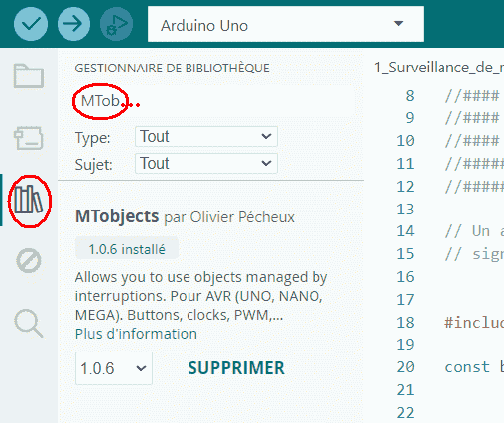
Task: Select the Library Manager books icon
Action: pos(29,200)
